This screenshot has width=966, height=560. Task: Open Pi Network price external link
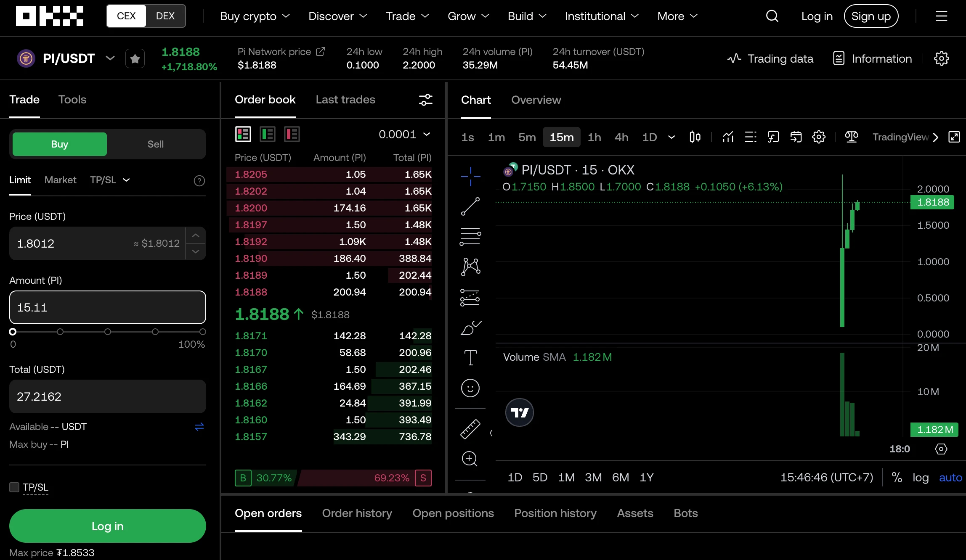pos(321,52)
